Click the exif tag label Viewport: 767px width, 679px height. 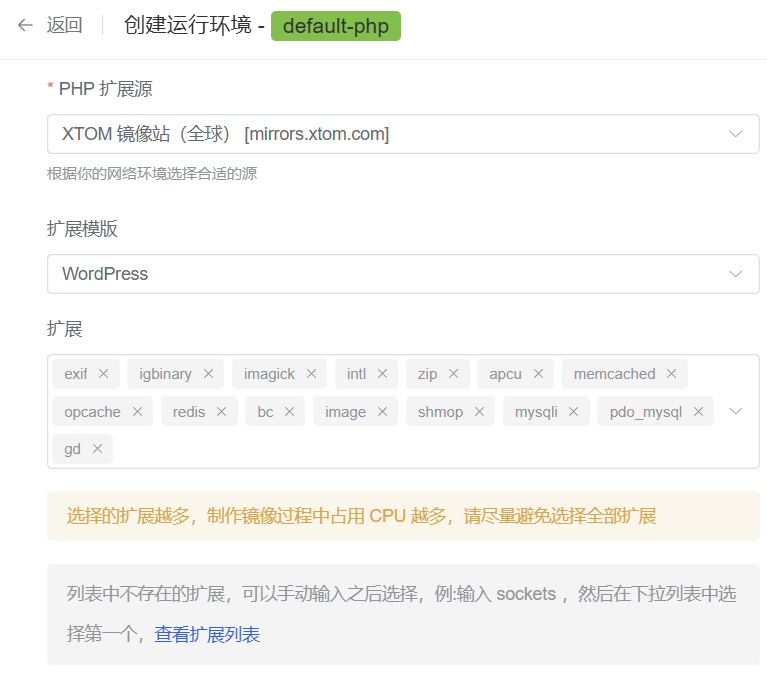76,374
